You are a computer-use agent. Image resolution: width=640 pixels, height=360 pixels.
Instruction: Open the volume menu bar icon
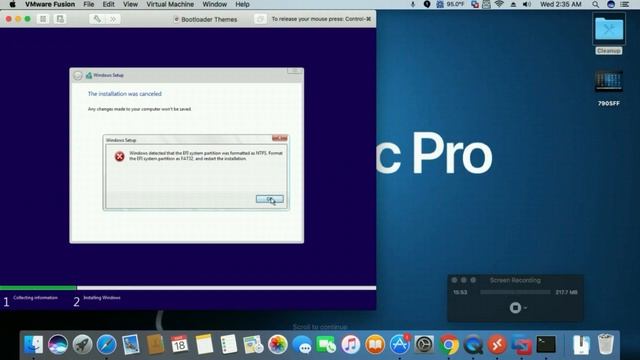tap(527, 4)
